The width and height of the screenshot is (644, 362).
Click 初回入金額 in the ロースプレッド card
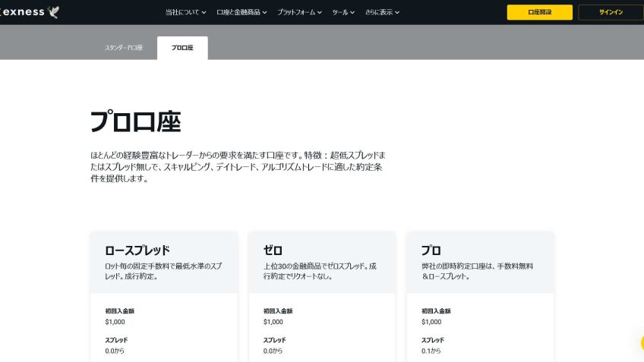(x=119, y=311)
